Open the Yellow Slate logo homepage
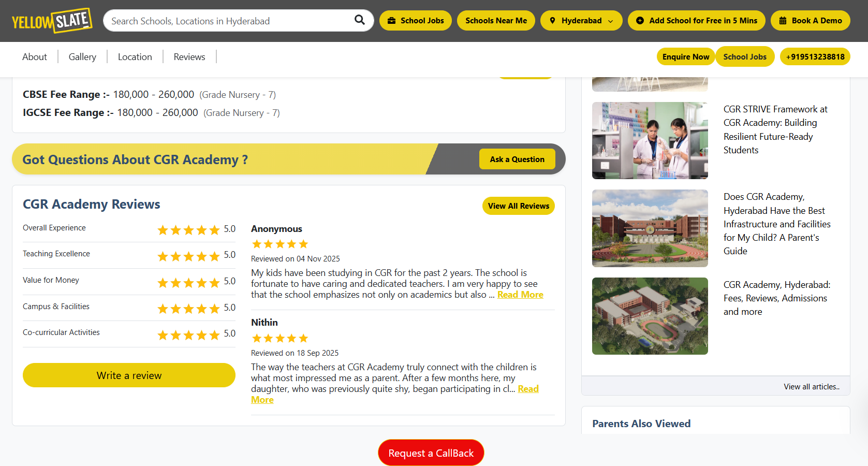This screenshot has width=868, height=466. [52, 21]
